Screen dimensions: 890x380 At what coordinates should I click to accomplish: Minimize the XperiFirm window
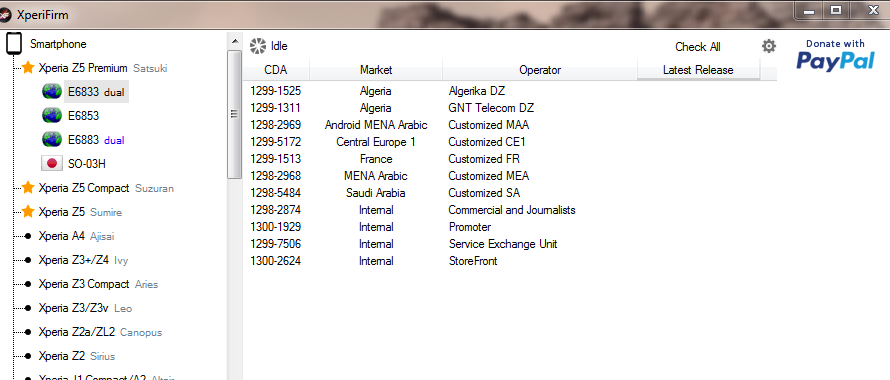[809, 11]
